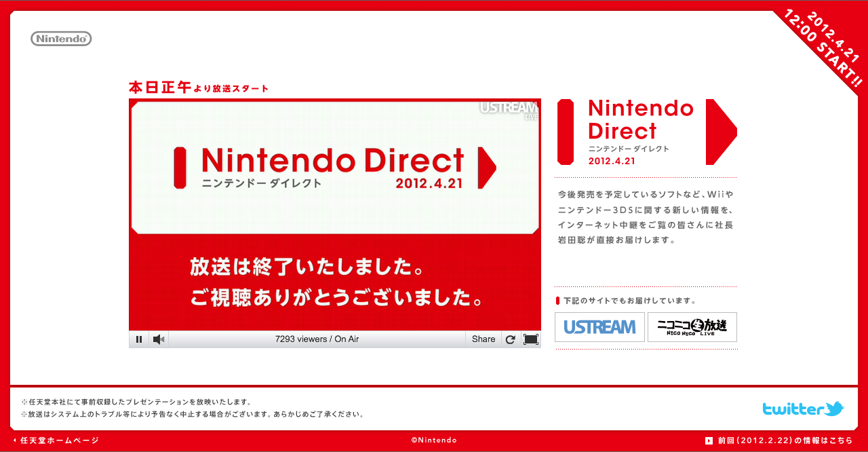
Task: Open previous 2012.2.22 info link
Action: (x=779, y=440)
